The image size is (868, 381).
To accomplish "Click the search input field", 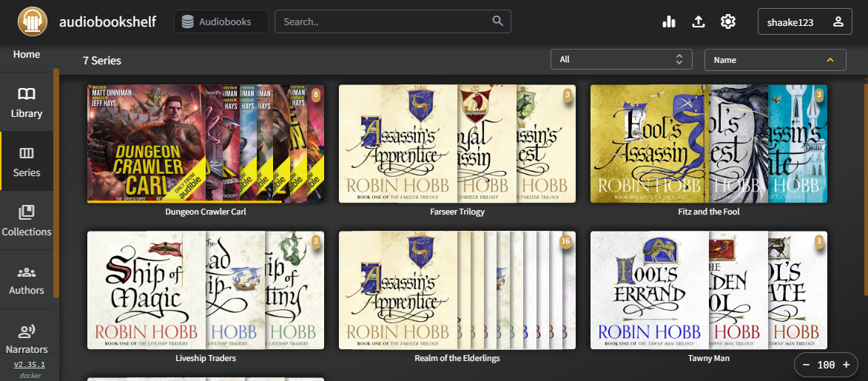I will 392,21.
